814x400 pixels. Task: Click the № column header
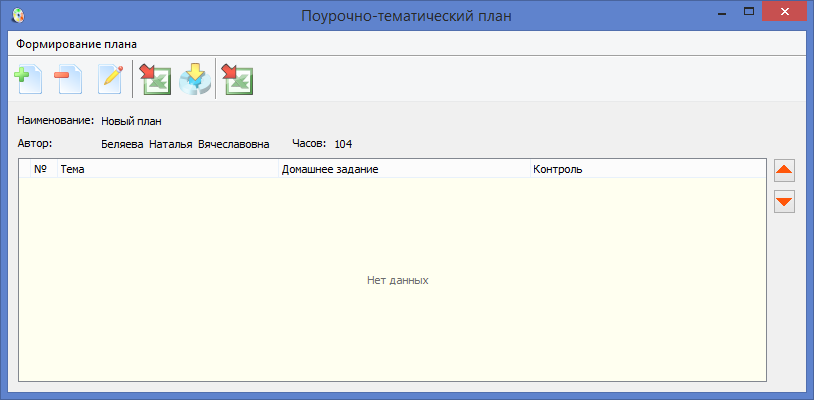pos(41,169)
